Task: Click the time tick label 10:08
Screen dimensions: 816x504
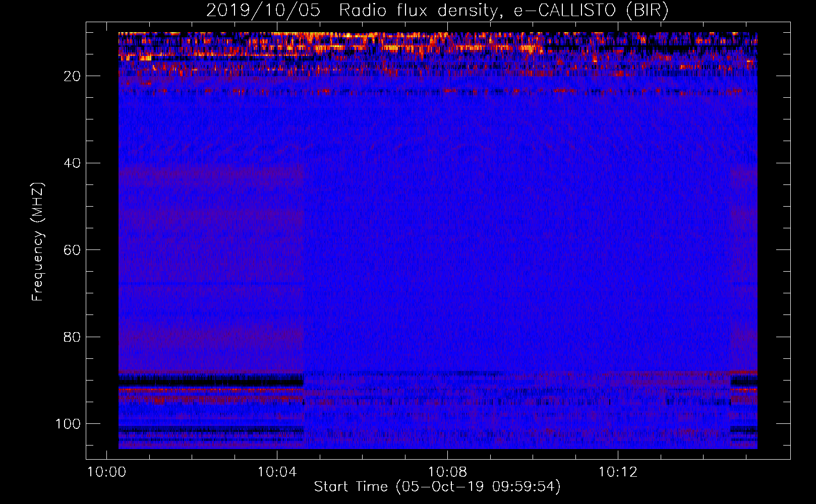Action: 447,472
